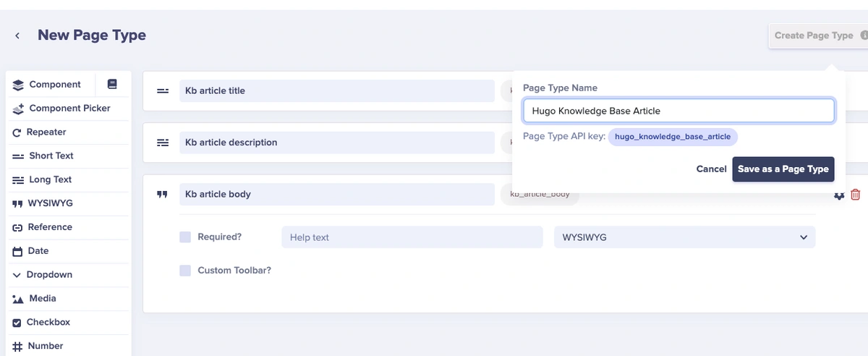Open settings gear for Kb article body
The width and height of the screenshot is (868, 356).
pyautogui.click(x=839, y=195)
